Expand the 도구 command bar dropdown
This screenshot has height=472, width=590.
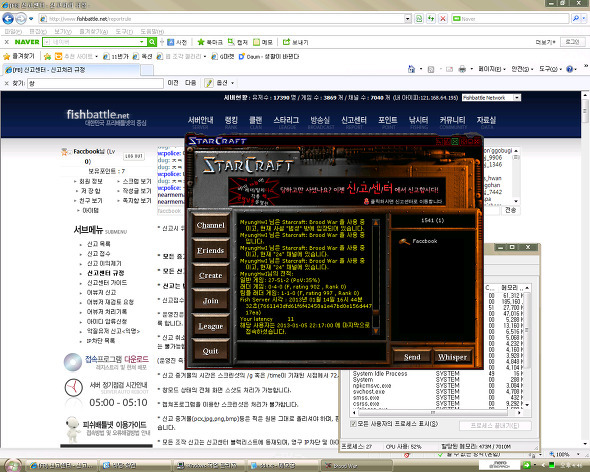[550, 69]
